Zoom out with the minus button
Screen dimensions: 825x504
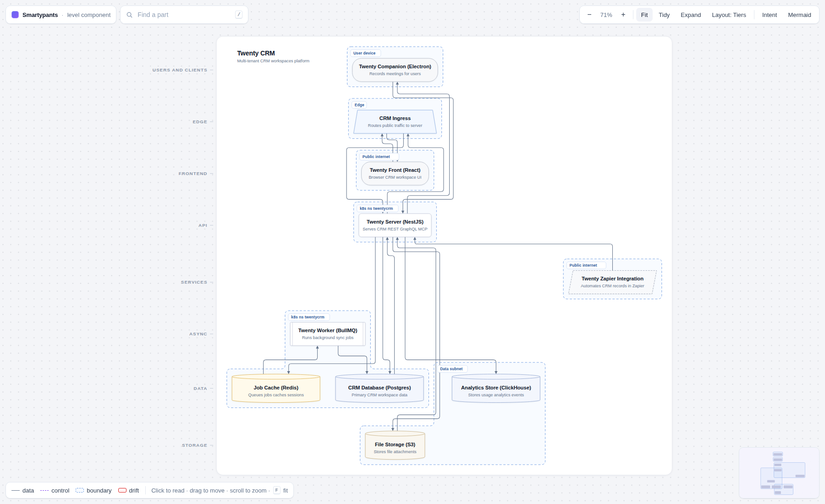pyautogui.click(x=589, y=15)
